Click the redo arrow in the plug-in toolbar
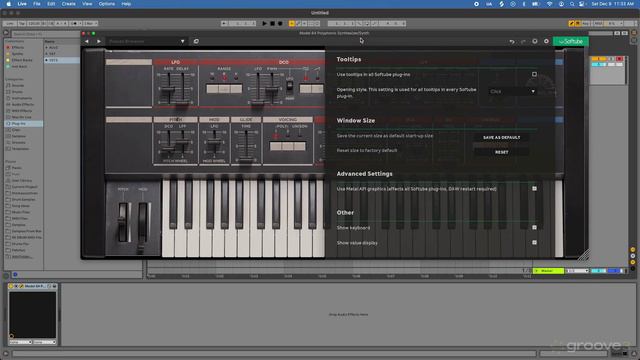640x360 pixels. pyautogui.click(x=523, y=42)
